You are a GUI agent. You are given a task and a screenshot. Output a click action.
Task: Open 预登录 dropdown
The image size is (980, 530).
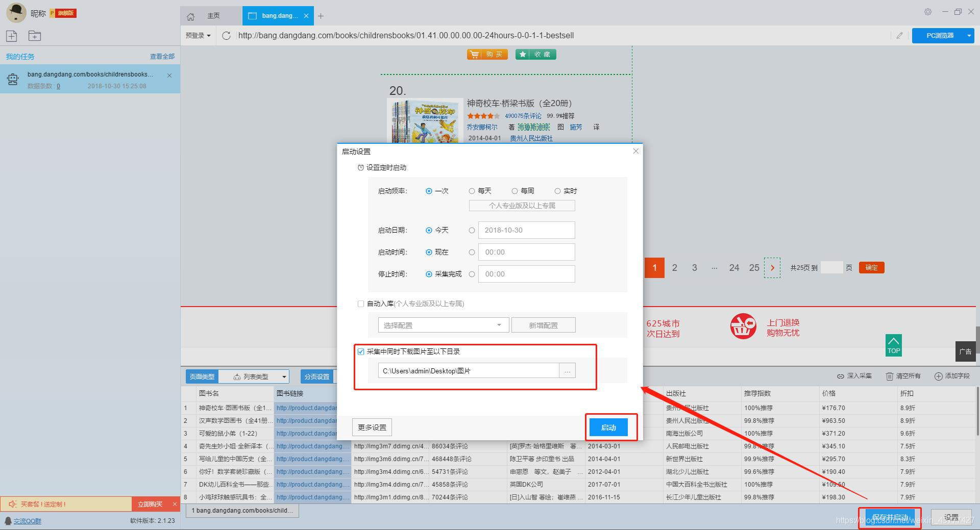198,36
